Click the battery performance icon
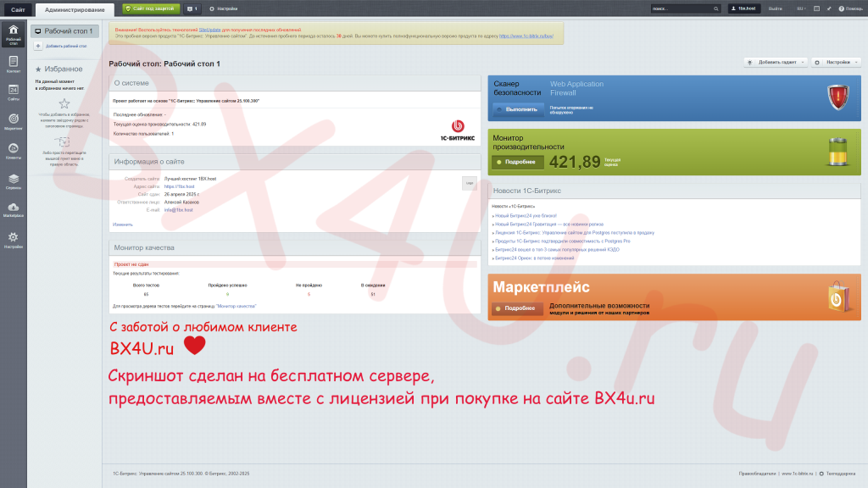Image resolution: width=868 pixels, height=488 pixels. (x=837, y=152)
